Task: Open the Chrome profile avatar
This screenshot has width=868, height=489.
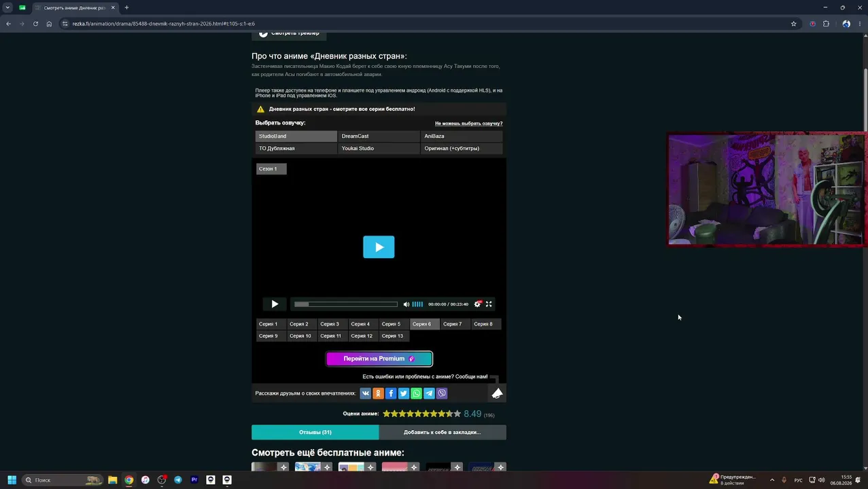Action: (x=846, y=24)
